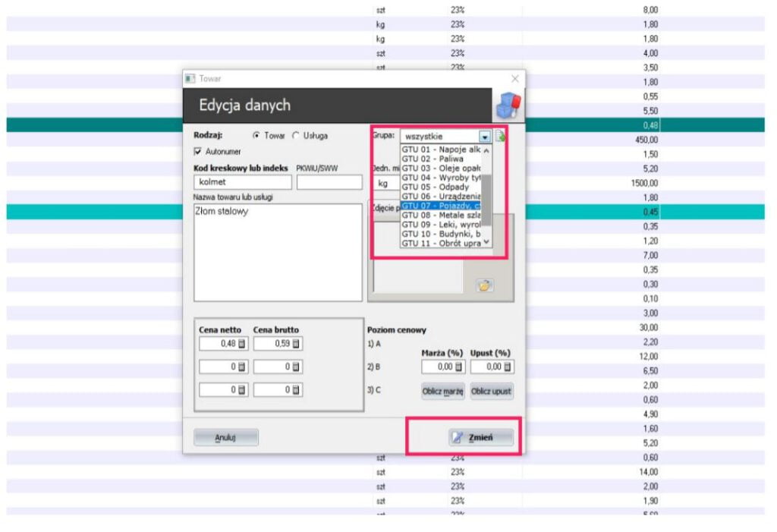Select highlighted GTU 07 - Pojazdy entry
The image size is (777, 532).
tap(440, 206)
